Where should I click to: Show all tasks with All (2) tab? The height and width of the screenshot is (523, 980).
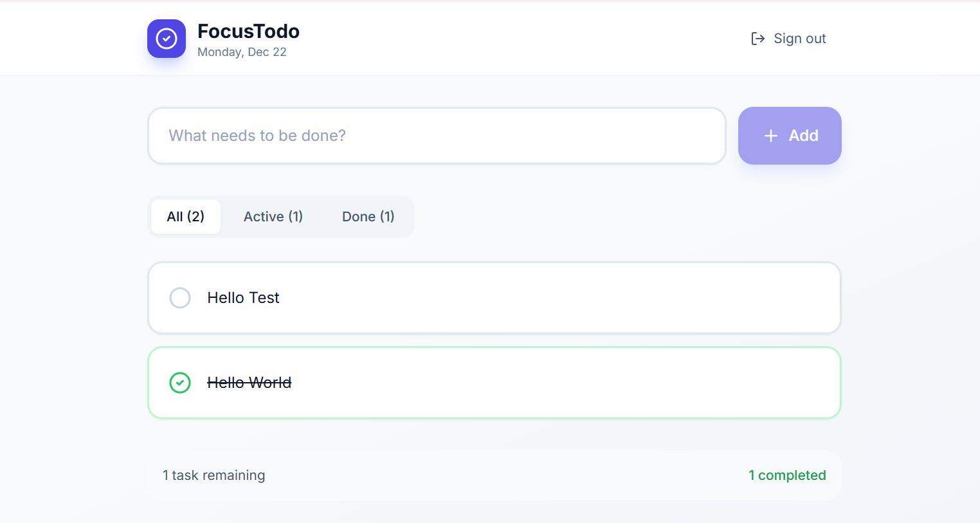(186, 217)
